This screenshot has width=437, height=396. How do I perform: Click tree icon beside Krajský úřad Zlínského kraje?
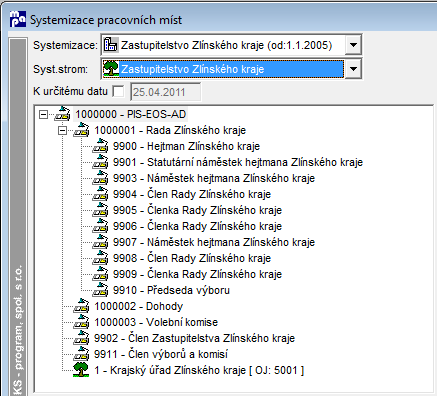point(81,370)
